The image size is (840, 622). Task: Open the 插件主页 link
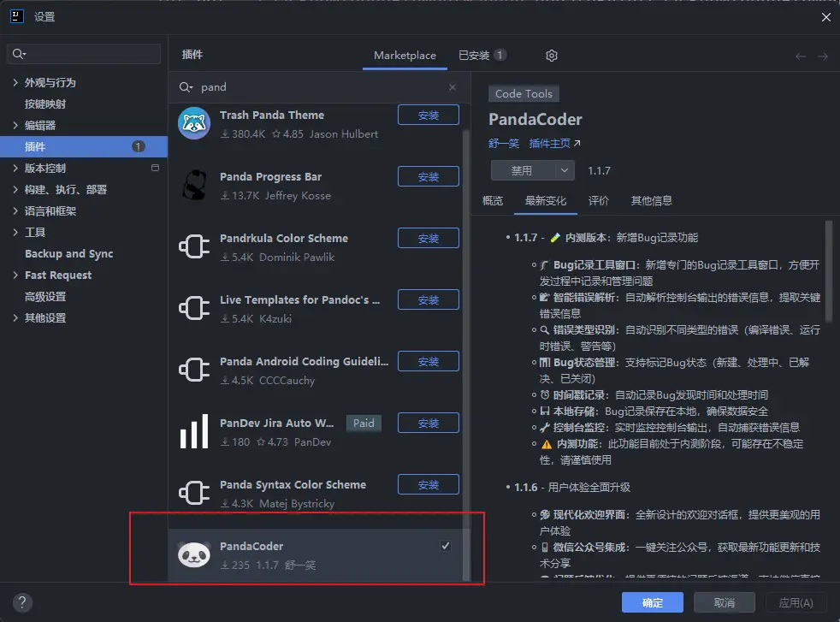(554, 143)
